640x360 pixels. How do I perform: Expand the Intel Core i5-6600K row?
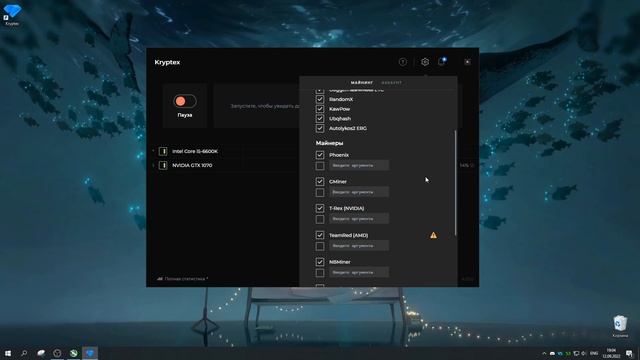coord(154,151)
